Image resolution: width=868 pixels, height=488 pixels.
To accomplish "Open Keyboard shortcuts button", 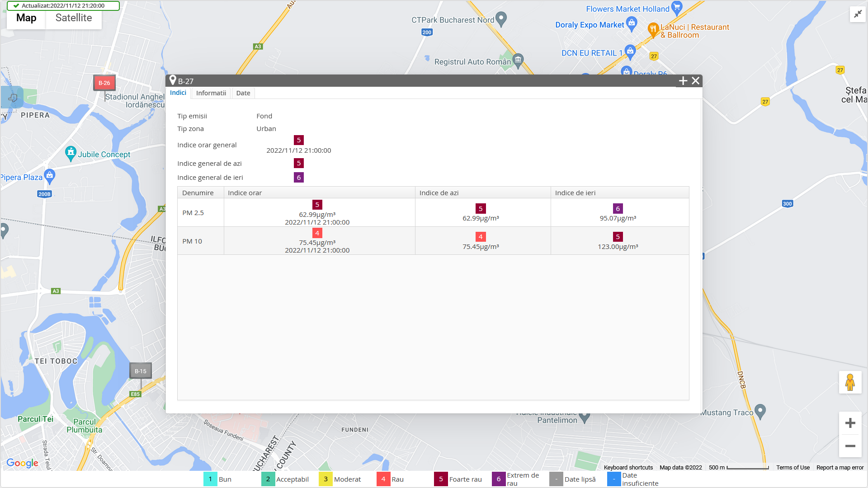I will [628, 468].
